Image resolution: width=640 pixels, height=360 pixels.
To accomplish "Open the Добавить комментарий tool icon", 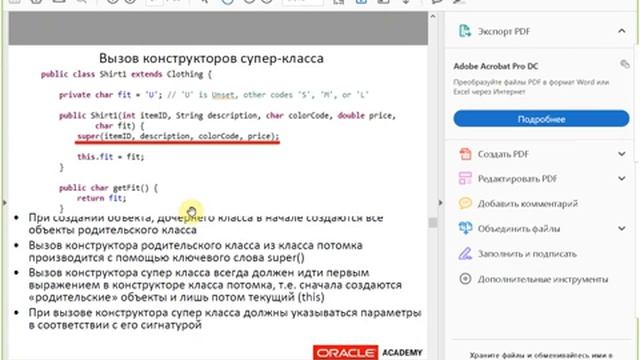I will click(x=465, y=203).
